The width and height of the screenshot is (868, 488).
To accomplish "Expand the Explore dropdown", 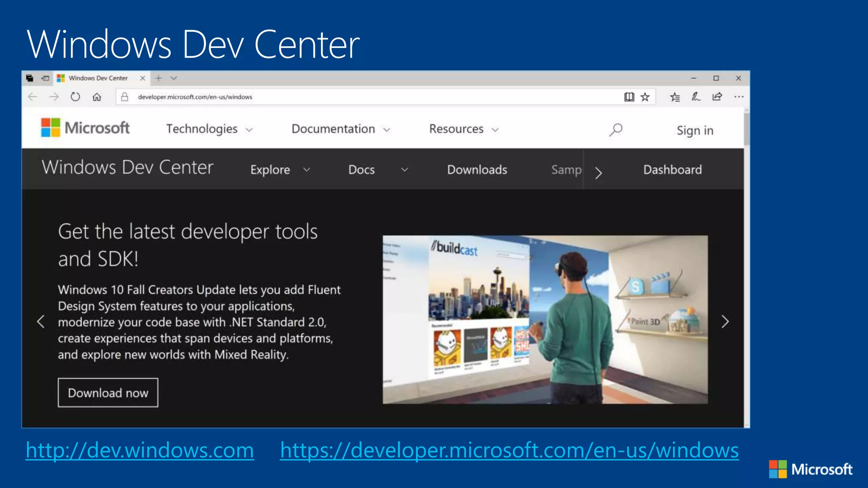I will pyautogui.click(x=281, y=170).
